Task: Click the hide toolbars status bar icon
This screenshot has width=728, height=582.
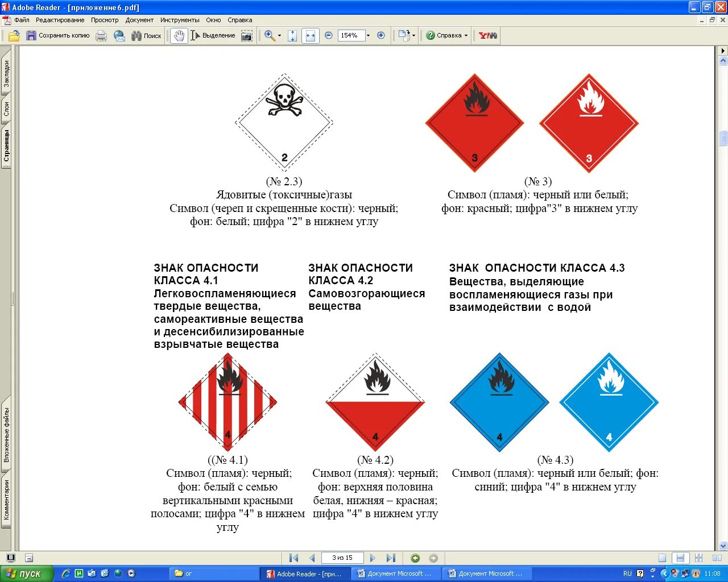Action: [29, 558]
